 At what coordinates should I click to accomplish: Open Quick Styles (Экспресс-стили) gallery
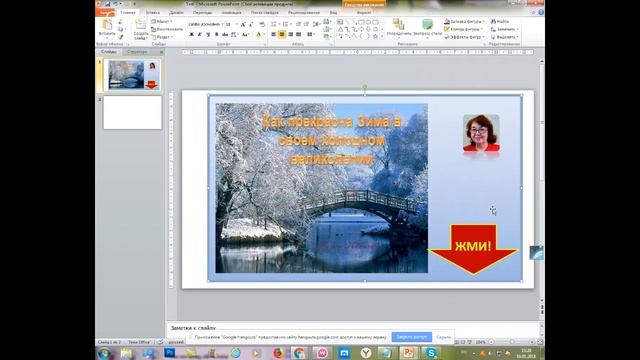click(427, 24)
